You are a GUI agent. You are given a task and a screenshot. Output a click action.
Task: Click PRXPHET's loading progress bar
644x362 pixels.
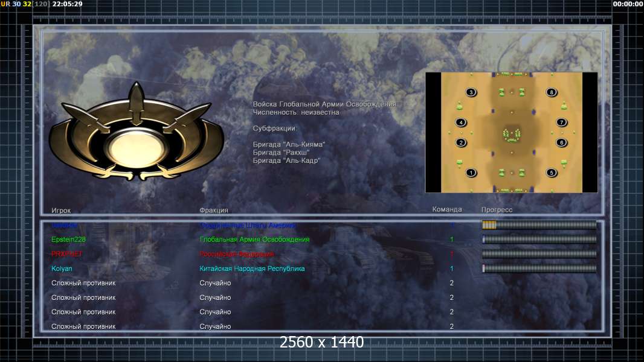[x=539, y=254]
